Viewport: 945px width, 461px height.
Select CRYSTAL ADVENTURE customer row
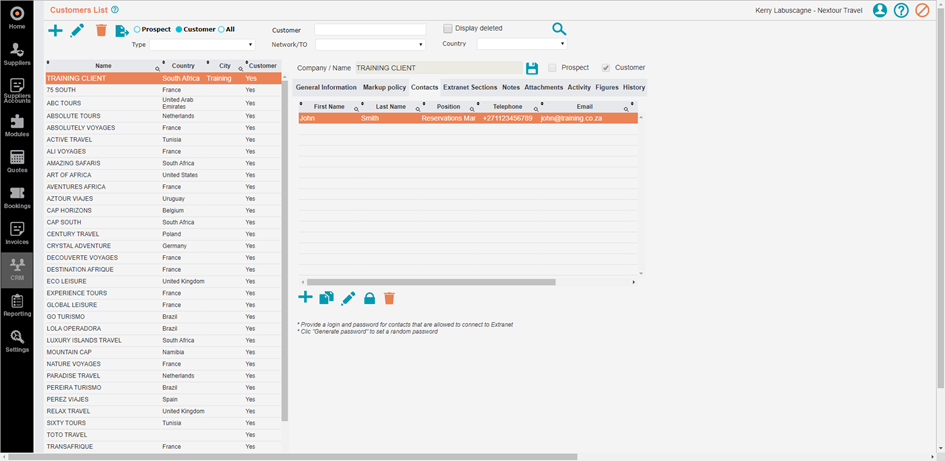(163, 246)
